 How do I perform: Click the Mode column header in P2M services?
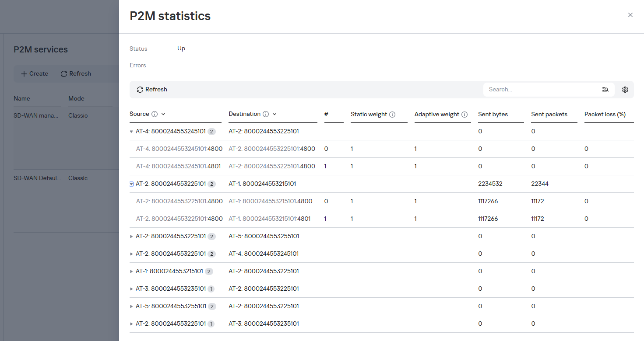[x=76, y=99]
